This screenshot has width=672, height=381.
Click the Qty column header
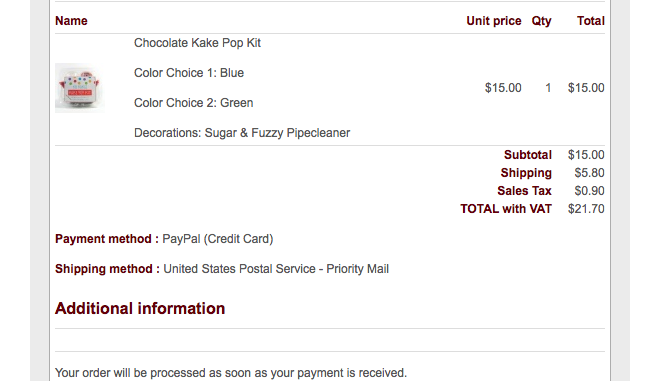(541, 21)
